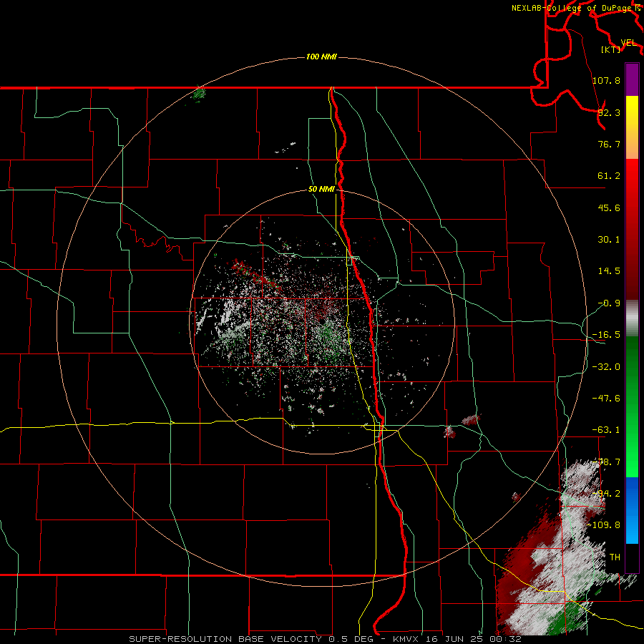Click the TH label on the scale

click(615, 557)
